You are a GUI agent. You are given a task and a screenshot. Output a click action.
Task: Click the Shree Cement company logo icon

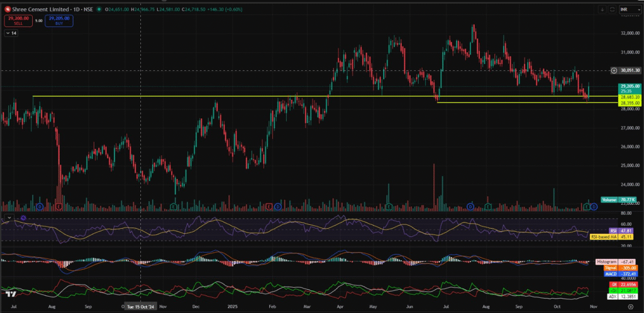coord(6,9)
